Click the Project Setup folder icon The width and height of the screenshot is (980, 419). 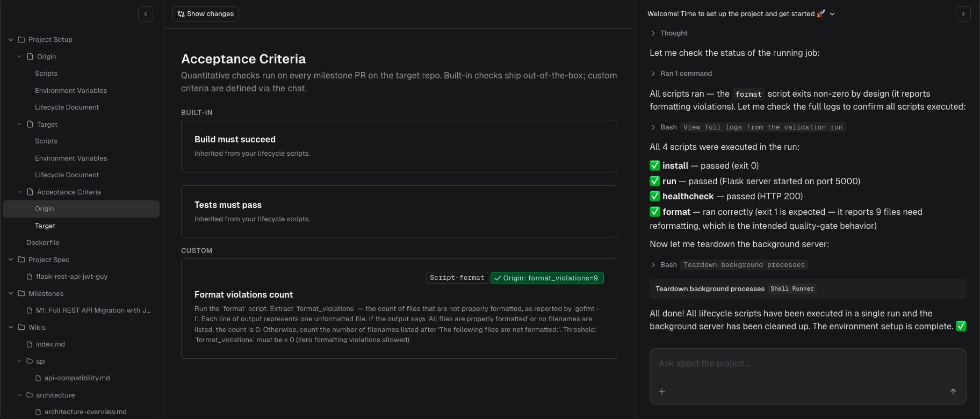pyautogui.click(x=21, y=40)
